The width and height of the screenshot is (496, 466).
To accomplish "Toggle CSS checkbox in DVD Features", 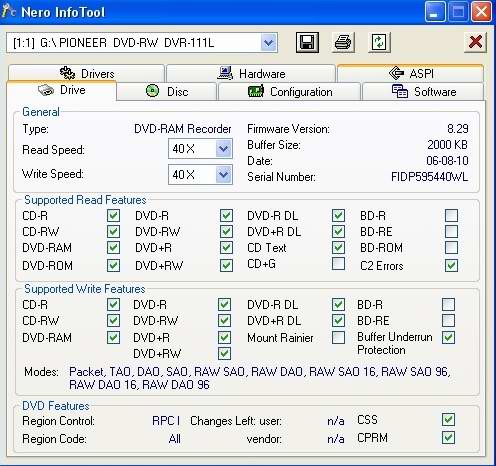I will [x=448, y=419].
